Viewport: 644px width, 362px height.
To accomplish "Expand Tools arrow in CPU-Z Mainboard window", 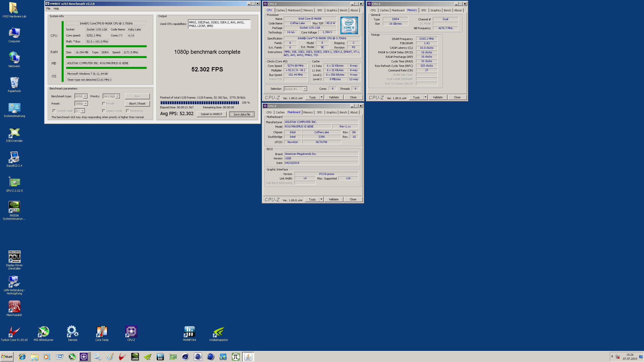I will point(321,199).
